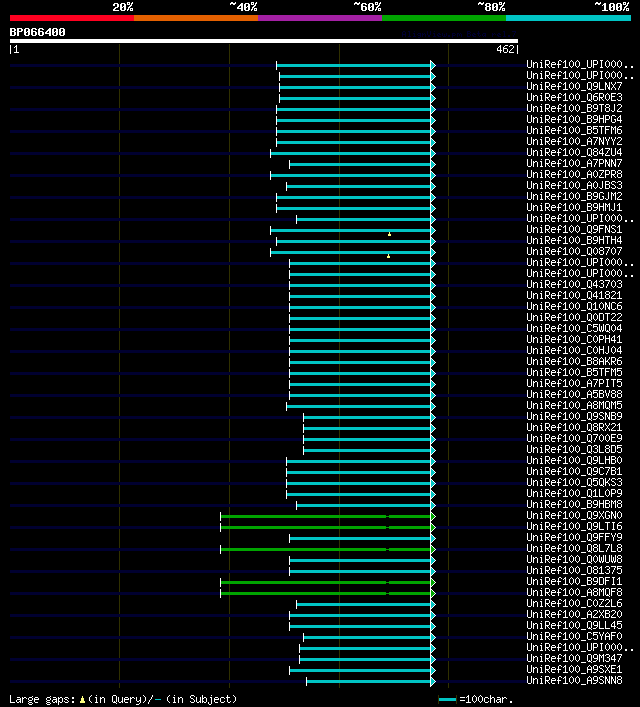Select the query name BP066400
640x707 pixels.
point(37,32)
